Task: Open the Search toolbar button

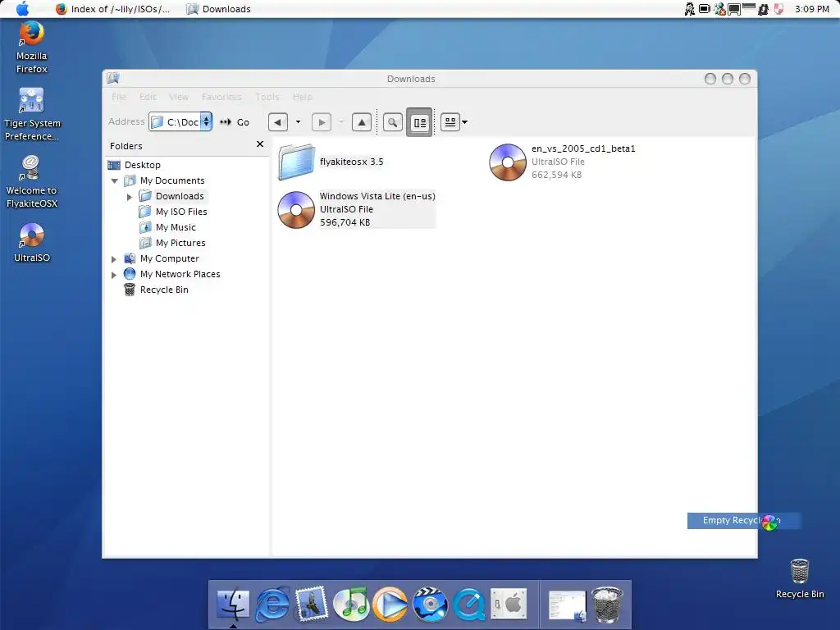Action: tap(393, 122)
